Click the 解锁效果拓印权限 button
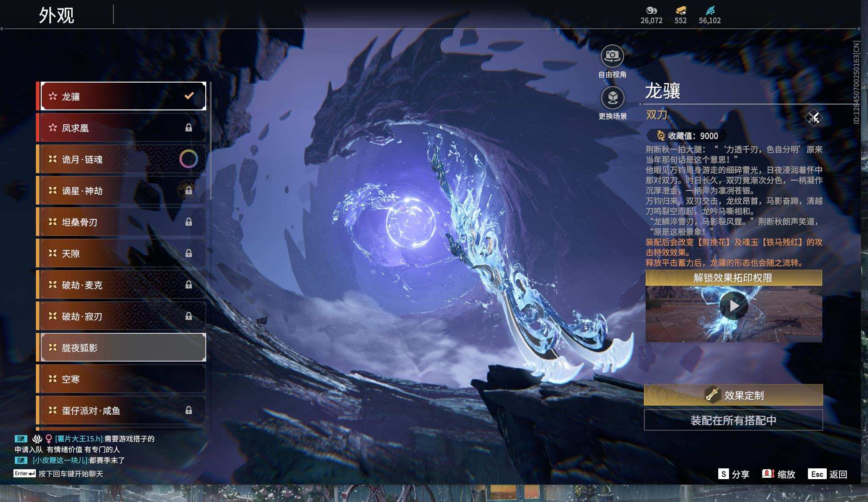 point(733,278)
